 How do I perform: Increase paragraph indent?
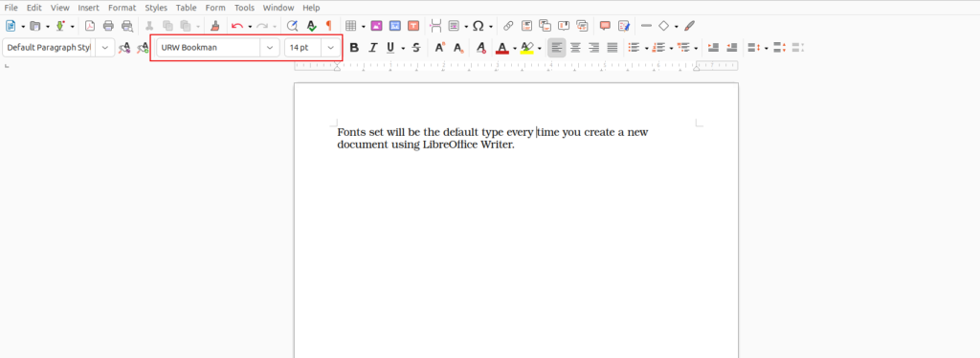pos(713,48)
